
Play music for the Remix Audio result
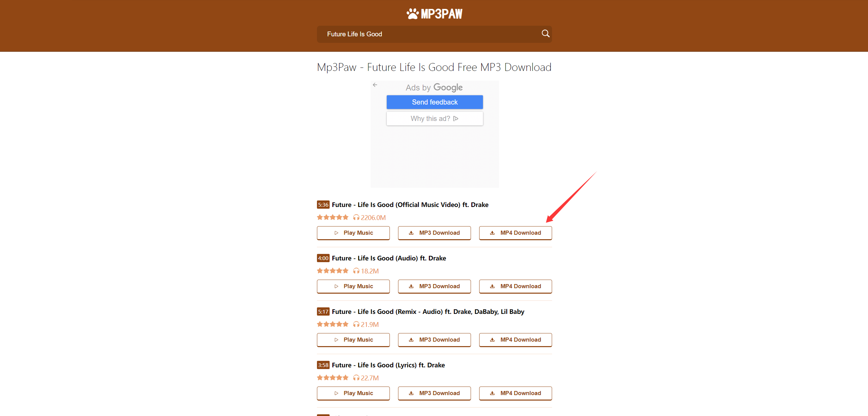[353, 340]
